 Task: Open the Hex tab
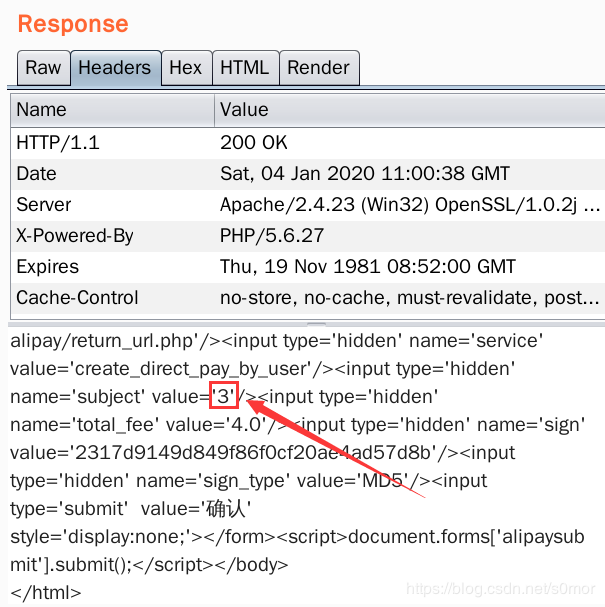pyautogui.click(x=186, y=68)
